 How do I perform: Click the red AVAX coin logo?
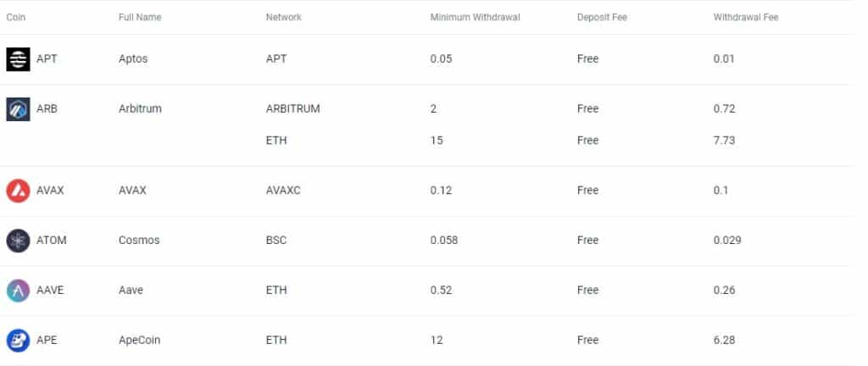pos(18,191)
